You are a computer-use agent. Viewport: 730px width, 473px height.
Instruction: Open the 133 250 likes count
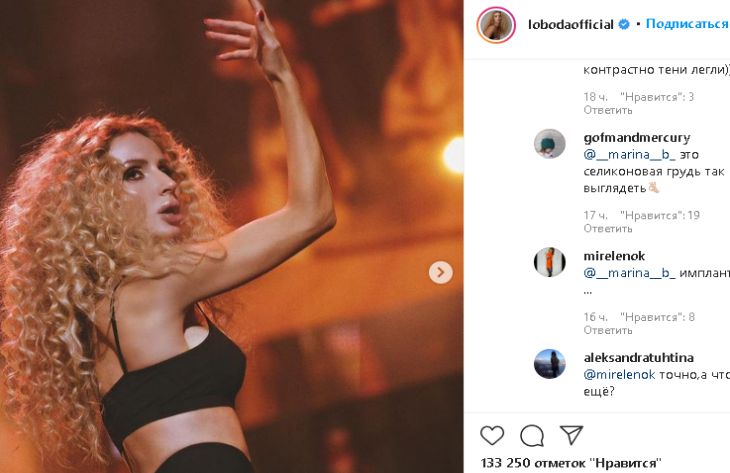point(571,463)
